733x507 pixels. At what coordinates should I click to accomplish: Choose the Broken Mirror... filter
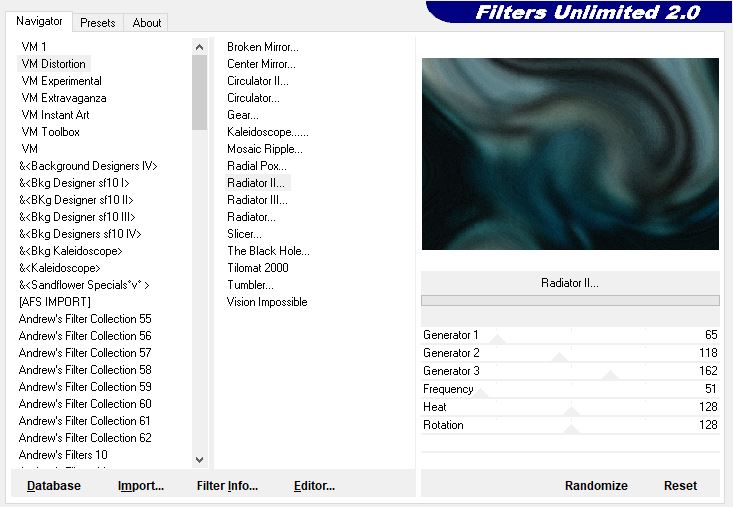(x=263, y=47)
